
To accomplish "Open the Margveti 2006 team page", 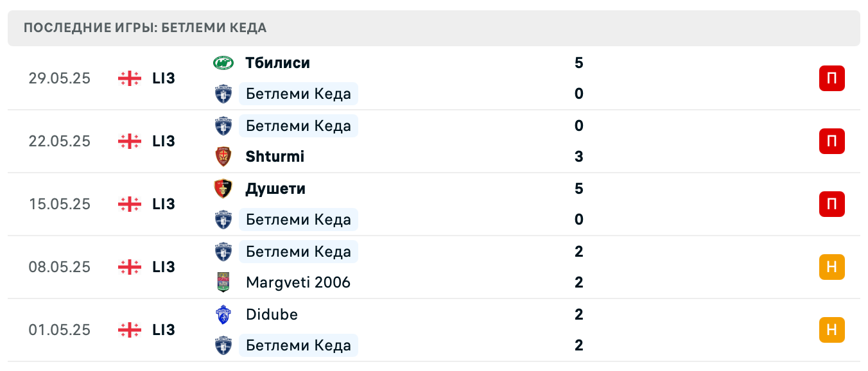I will coord(298,282).
